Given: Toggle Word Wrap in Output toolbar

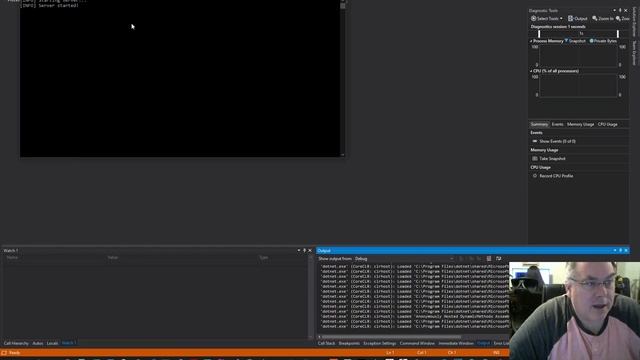Looking at the screenshot, I should pos(498,259).
